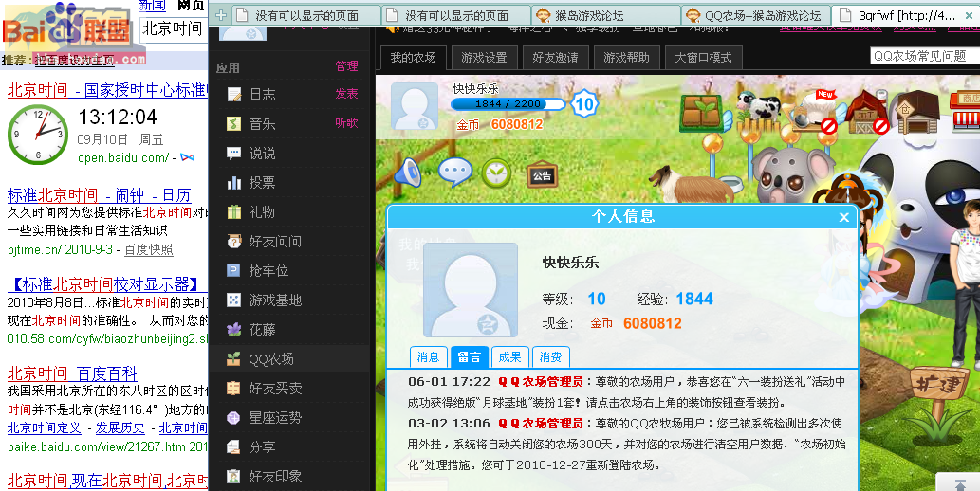980x491 pixels.
Task: Switch to the 成果 tab
Action: [510, 356]
